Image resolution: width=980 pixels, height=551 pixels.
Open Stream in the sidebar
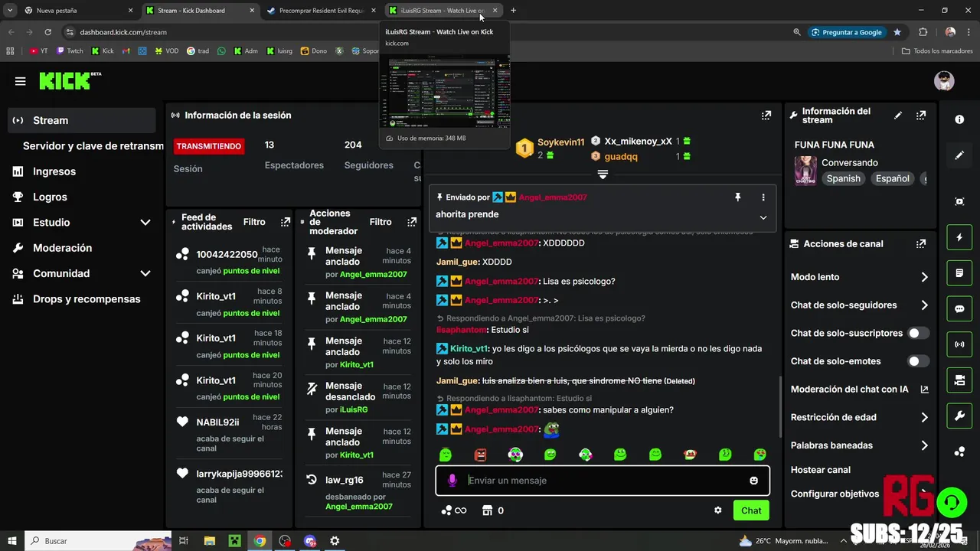[82, 120]
